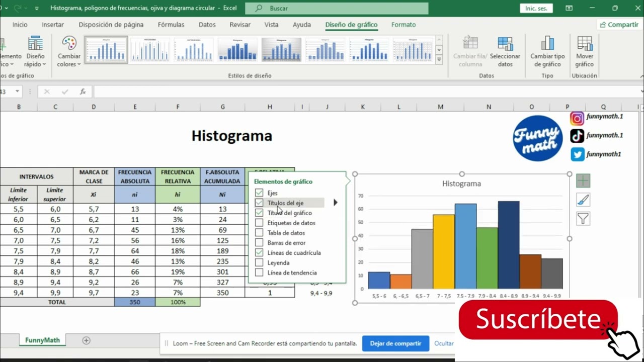Click the yellow 7 - 7,5 histogram bar

444,251
